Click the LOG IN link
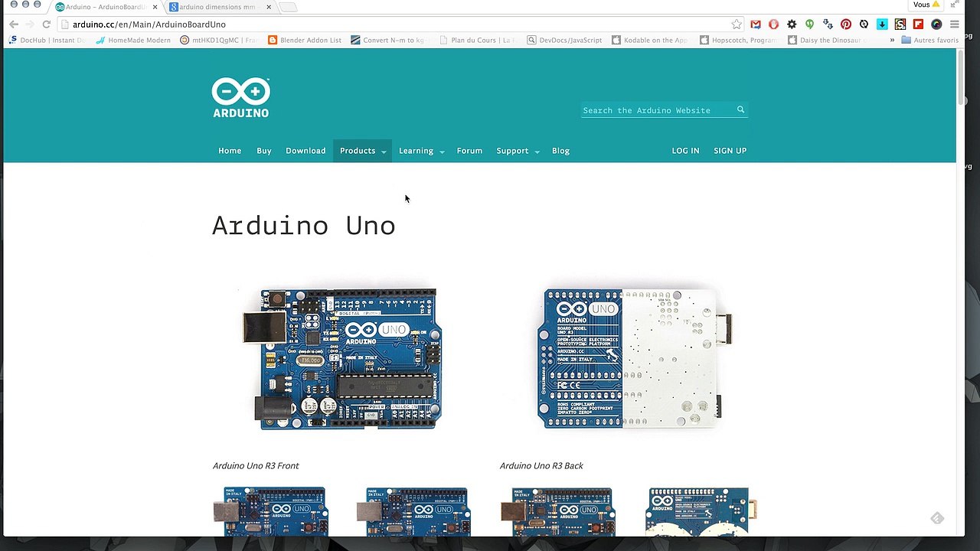This screenshot has width=980, height=551. (x=685, y=151)
